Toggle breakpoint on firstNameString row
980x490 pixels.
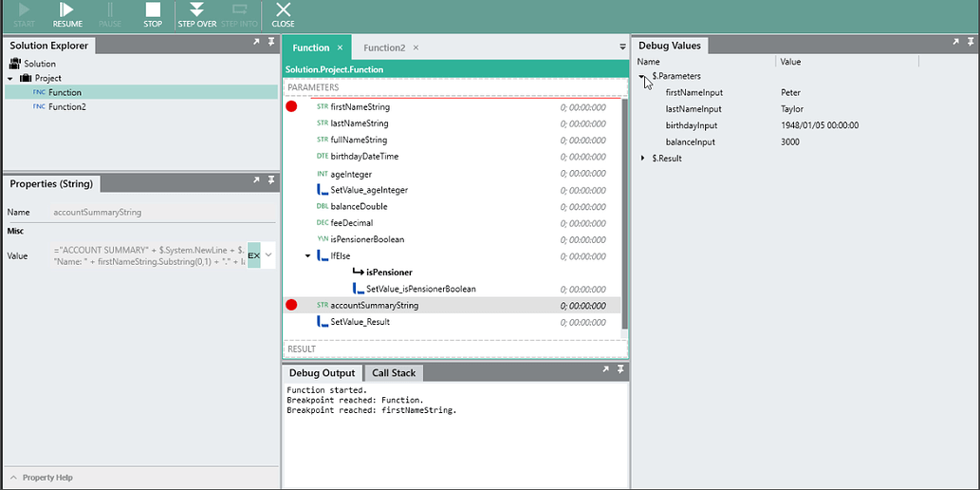[291, 107]
